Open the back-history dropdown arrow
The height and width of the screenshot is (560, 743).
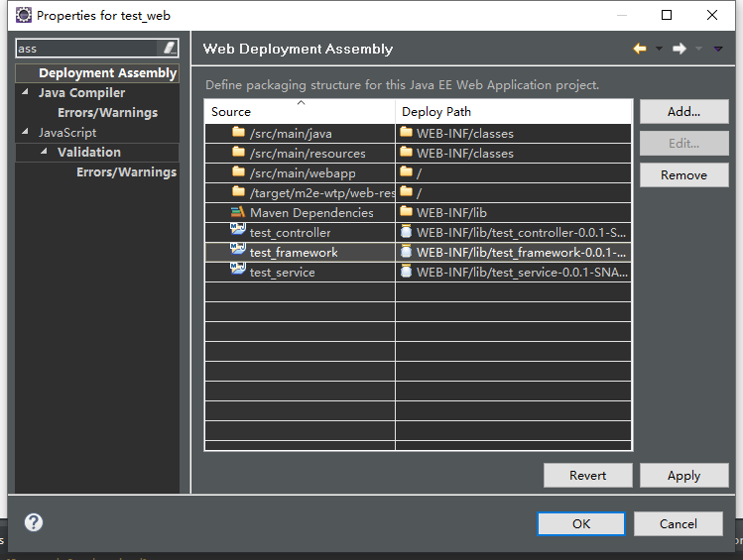[659, 49]
